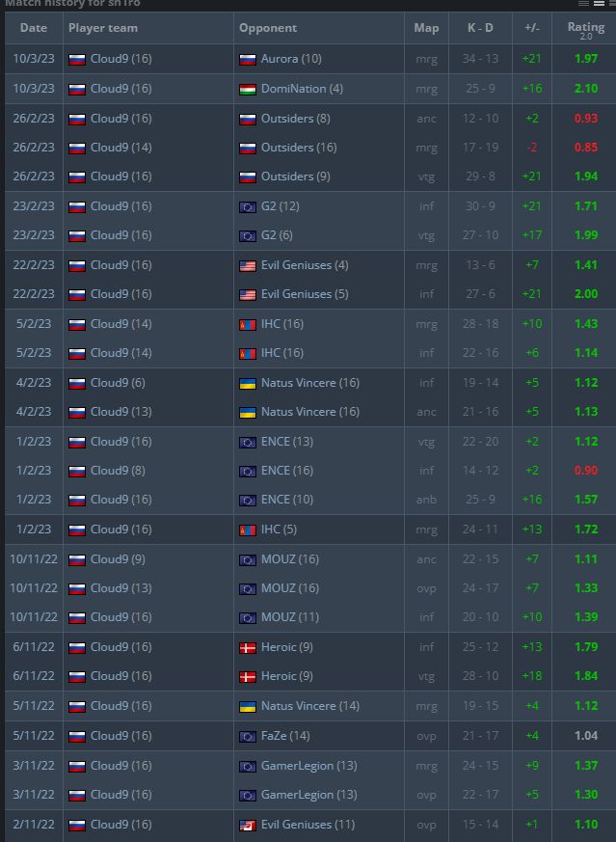Sort matches by the Rating 2.0 header
616x842 pixels.
point(585,30)
